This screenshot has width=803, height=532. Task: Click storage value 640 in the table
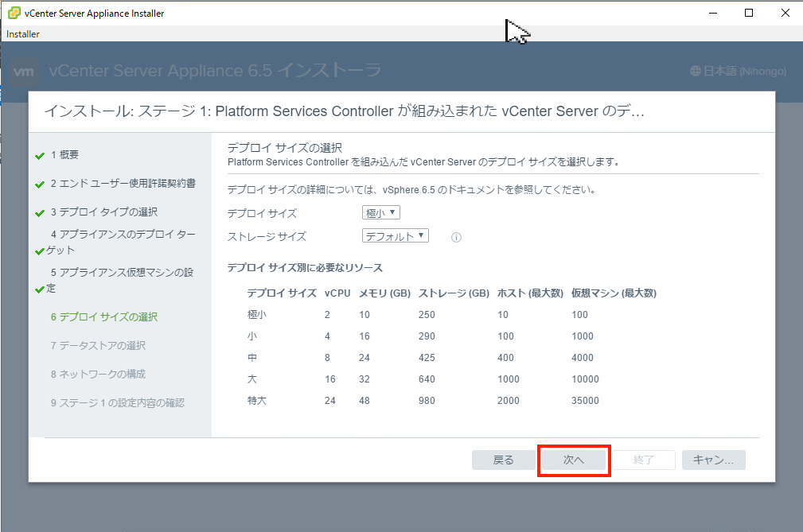coord(427,379)
